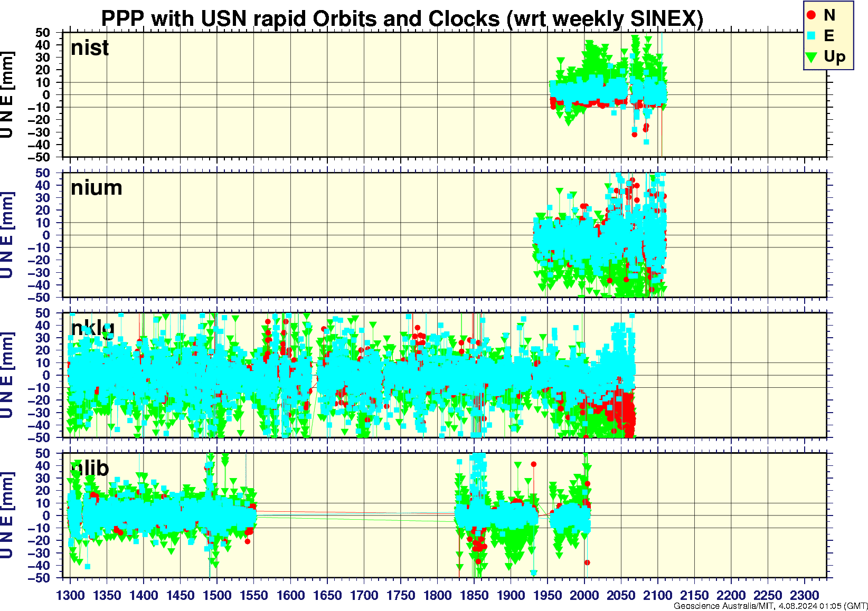Click the 2150 x-axis tick label
The image size is (868, 611).
(x=694, y=595)
